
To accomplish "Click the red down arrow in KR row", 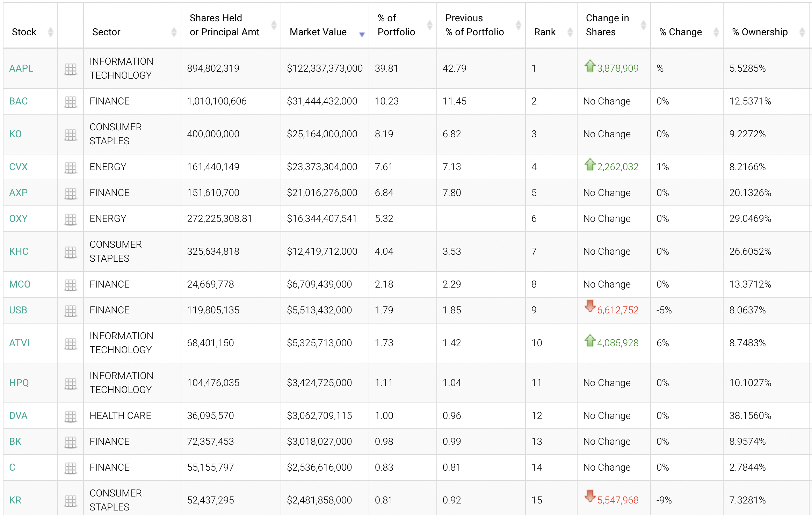I will coord(590,496).
